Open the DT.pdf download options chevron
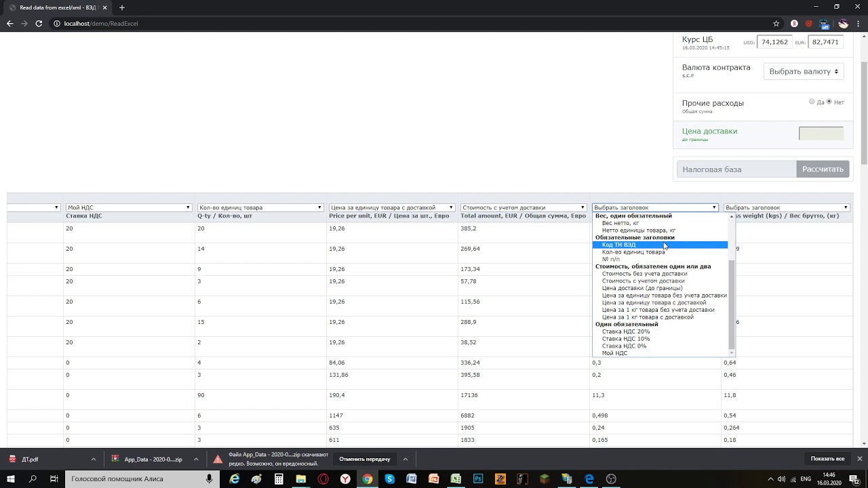This screenshot has width=868, height=488. click(x=94, y=459)
